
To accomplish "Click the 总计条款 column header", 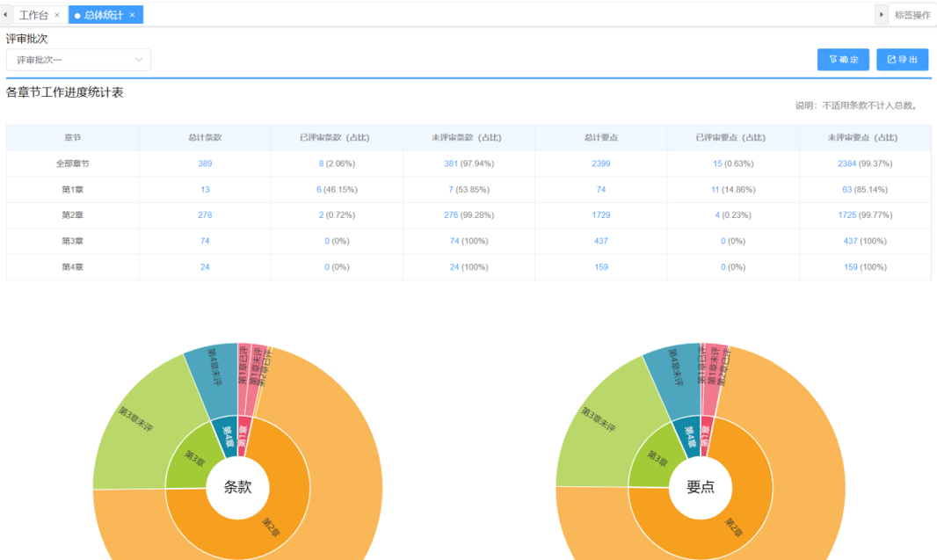I will 205,137.
